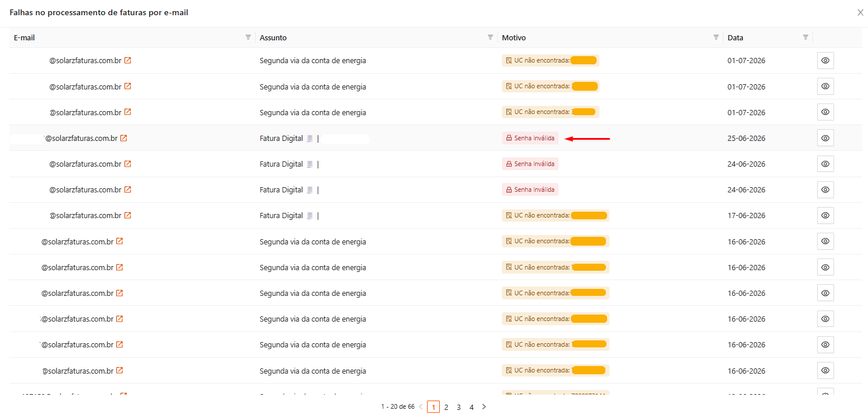View details of 17-06-2026 Fatura Digital row
Image resolution: width=868 pixels, height=414 pixels.
[x=825, y=215]
